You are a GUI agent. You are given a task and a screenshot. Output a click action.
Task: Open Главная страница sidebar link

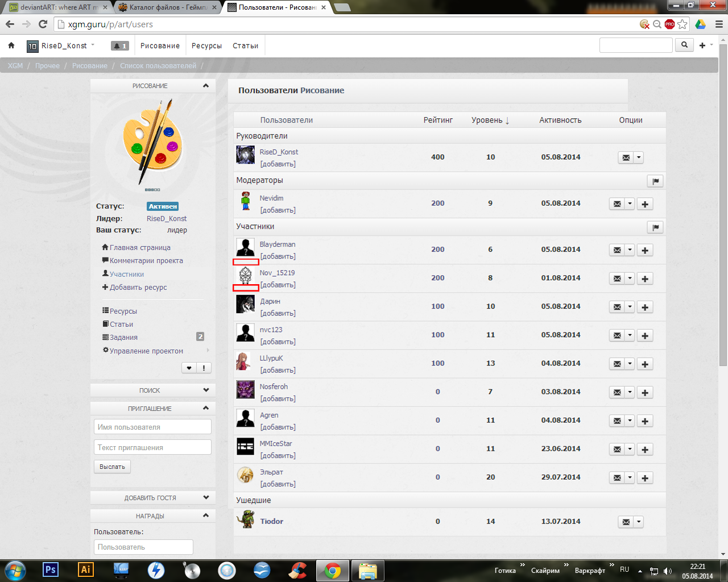(140, 247)
